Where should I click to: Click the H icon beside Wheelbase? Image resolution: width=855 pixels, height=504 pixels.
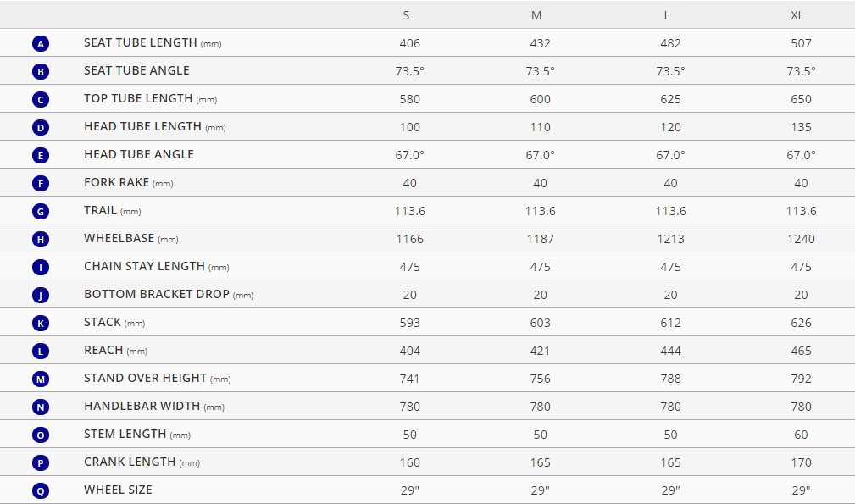pyautogui.click(x=41, y=239)
